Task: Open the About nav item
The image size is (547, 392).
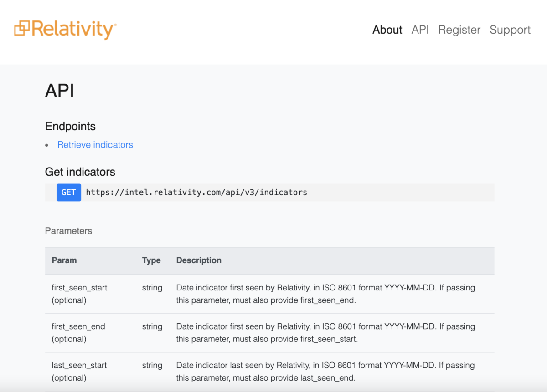Action: (x=387, y=30)
